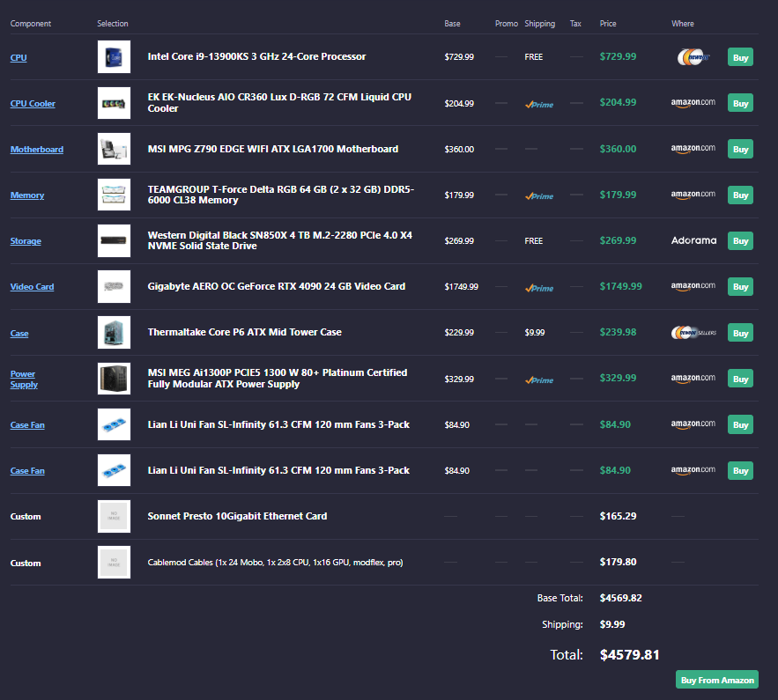778x700 pixels.
Task: Buy the Gigabyte AERO OC RTX 4090
Action: point(740,286)
